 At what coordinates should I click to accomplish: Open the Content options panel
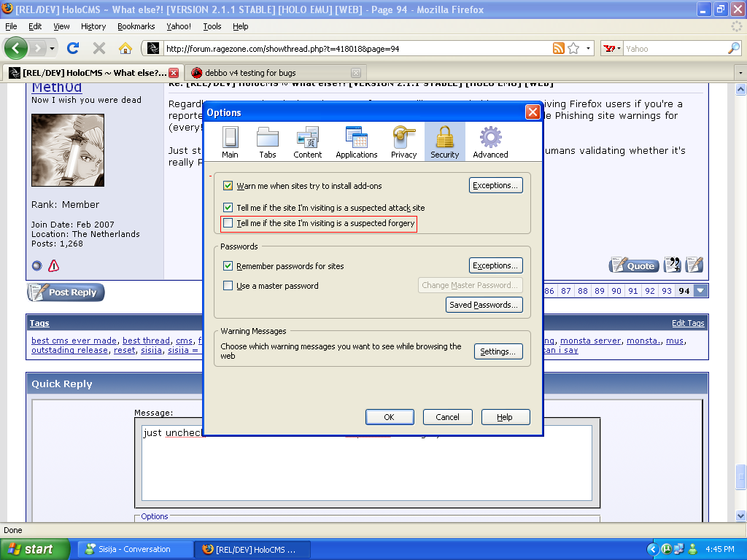pos(307,142)
